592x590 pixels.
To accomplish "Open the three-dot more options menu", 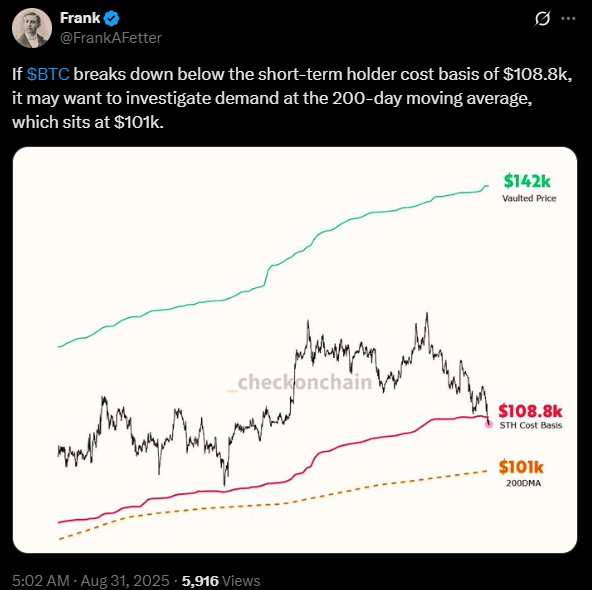I will pyautogui.click(x=568, y=18).
